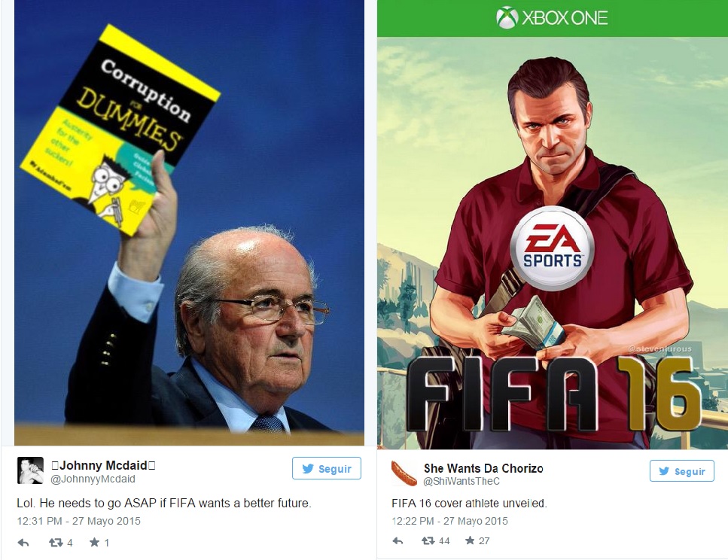Retweet the Johnny Mcdaid tweet
Image resolution: width=728 pixels, height=560 pixels.
(56, 543)
